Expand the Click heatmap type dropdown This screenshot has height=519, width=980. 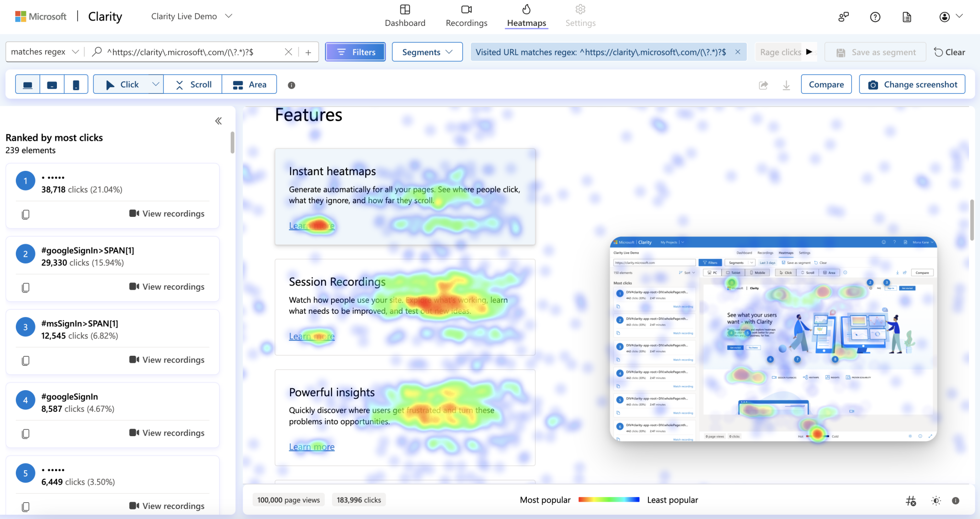click(155, 84)
